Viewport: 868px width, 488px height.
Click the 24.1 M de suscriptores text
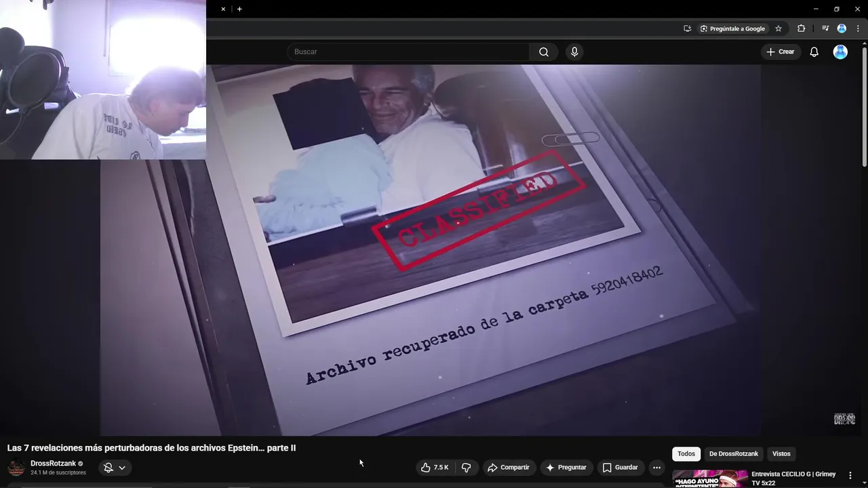(x=58, y=473)
